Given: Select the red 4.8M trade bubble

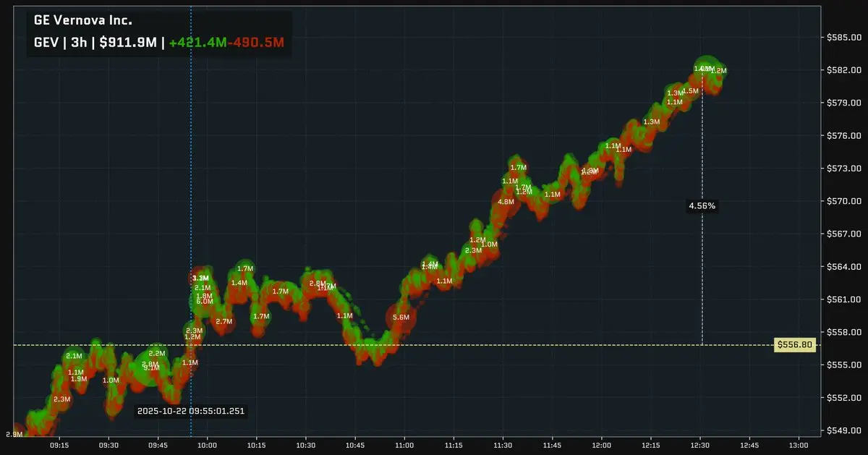Looking at the screenshot, I should (506, 202).
